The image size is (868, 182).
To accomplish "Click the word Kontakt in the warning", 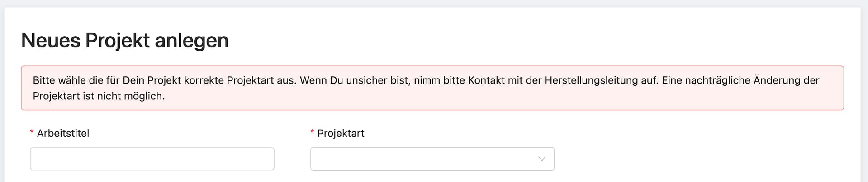I will [x=486, y=80].
